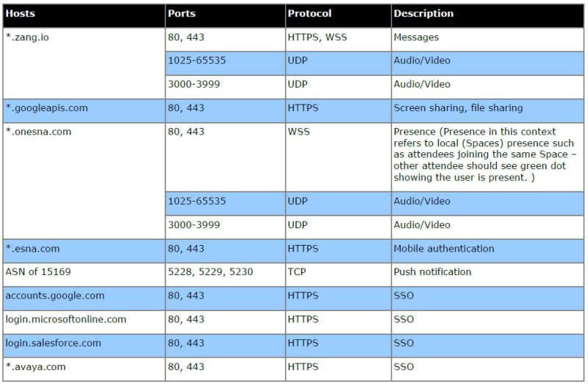Click the "accounts.google.com" host cell

84,299
